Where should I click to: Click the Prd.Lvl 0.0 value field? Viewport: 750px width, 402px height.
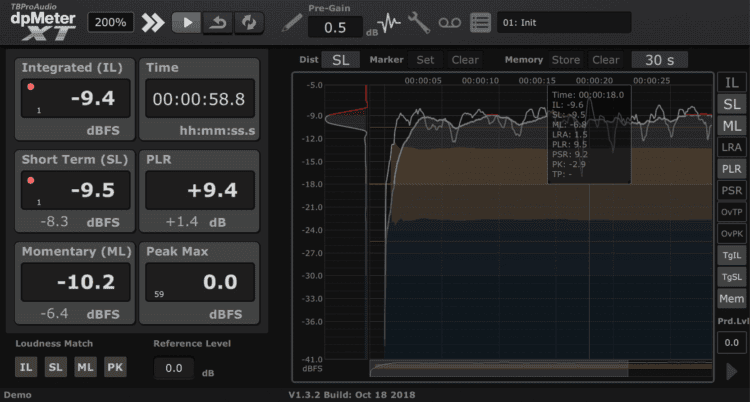click(x=732, y=343)
